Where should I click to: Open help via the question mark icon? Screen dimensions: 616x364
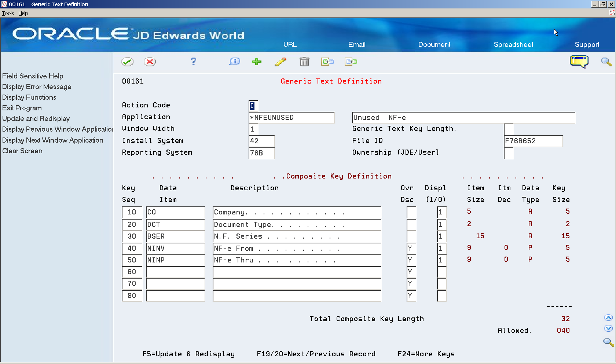[194, 61]
